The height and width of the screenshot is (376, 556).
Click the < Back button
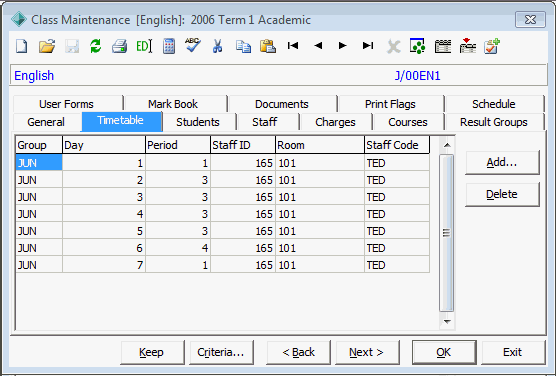click(x=299, y=352)
